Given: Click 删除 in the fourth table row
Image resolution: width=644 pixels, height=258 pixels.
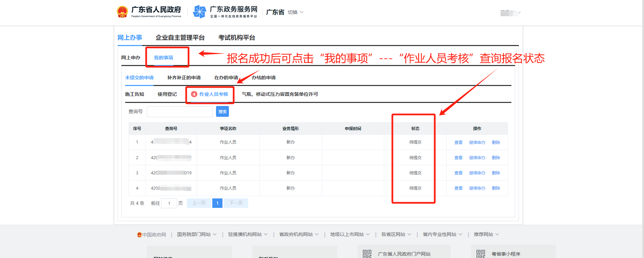Looking at the screenshot, I should (496, 188).
